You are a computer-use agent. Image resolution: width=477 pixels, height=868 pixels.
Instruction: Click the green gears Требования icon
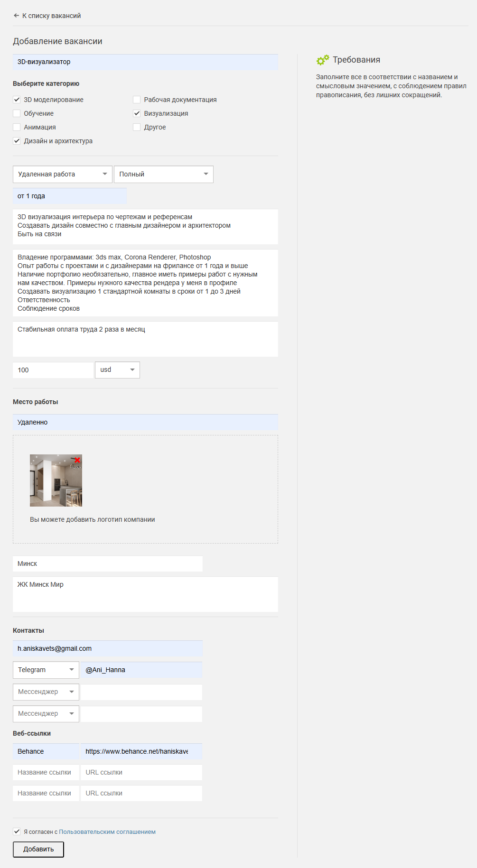coord(323,60)
